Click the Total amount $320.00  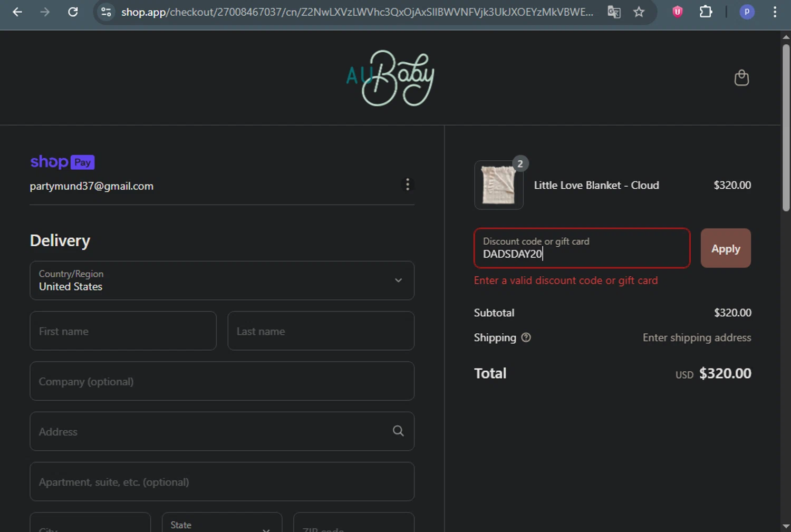tap(725, 373)
